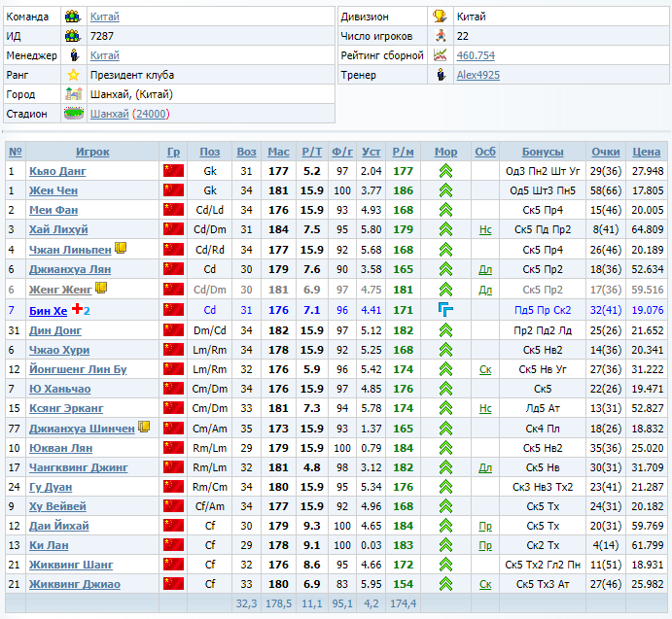The image size is (672, 619).
Task: Click the star icon in the Ранг row
Action: 73,75
